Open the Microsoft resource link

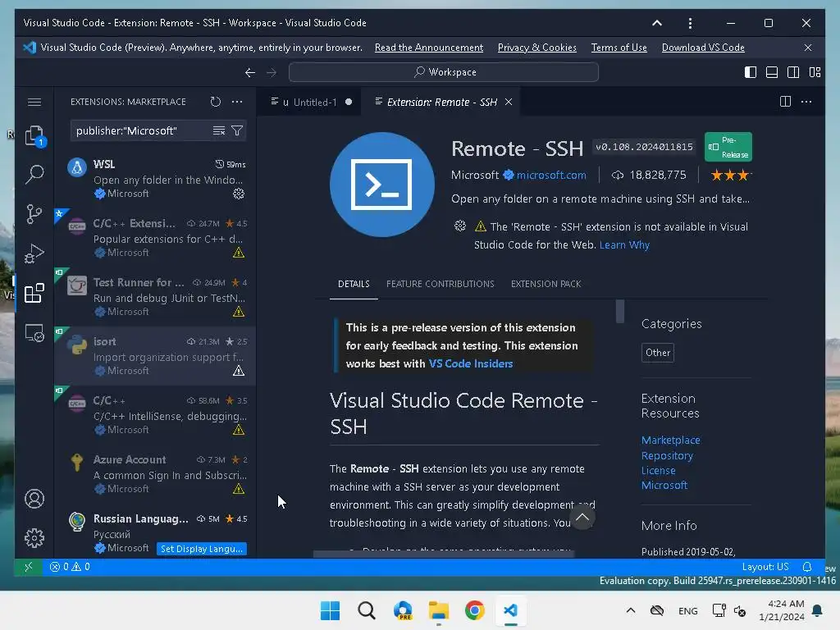[664, 486]
